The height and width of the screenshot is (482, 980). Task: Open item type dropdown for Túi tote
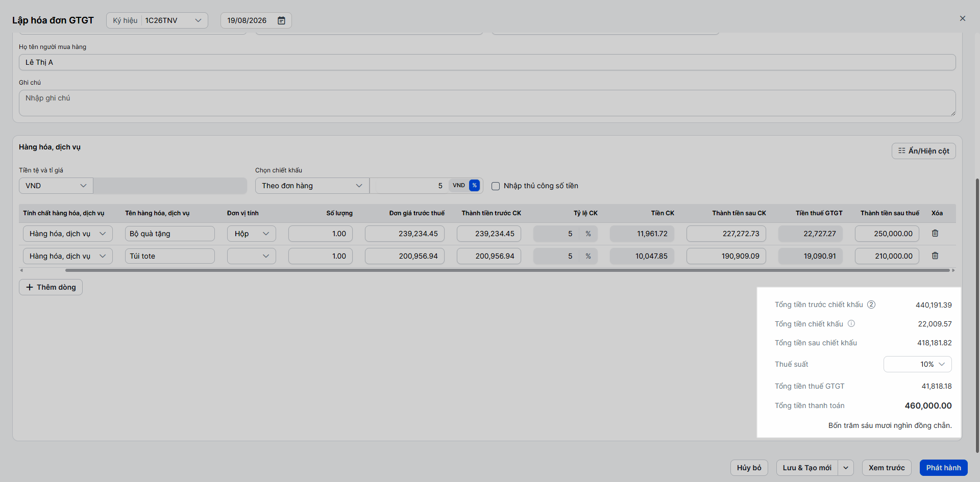pyautogui.click(x=68, y=256)
